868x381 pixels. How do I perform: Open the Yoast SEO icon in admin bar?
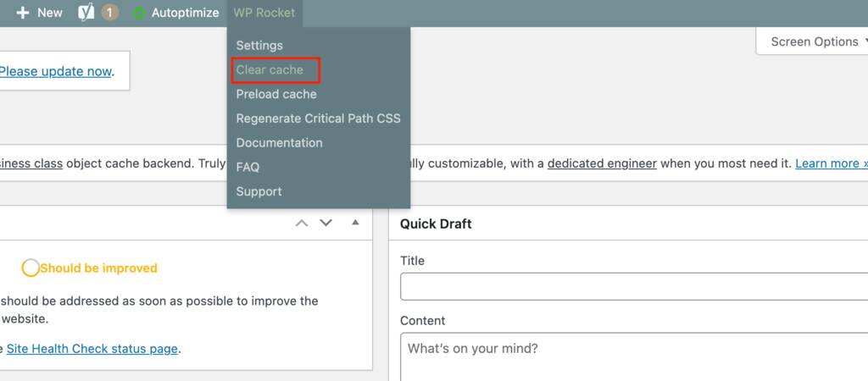point(86,12)
